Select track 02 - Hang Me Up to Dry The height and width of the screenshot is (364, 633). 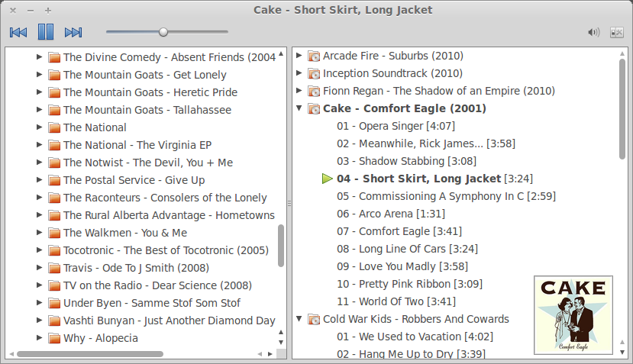click(x=411, y=354)
